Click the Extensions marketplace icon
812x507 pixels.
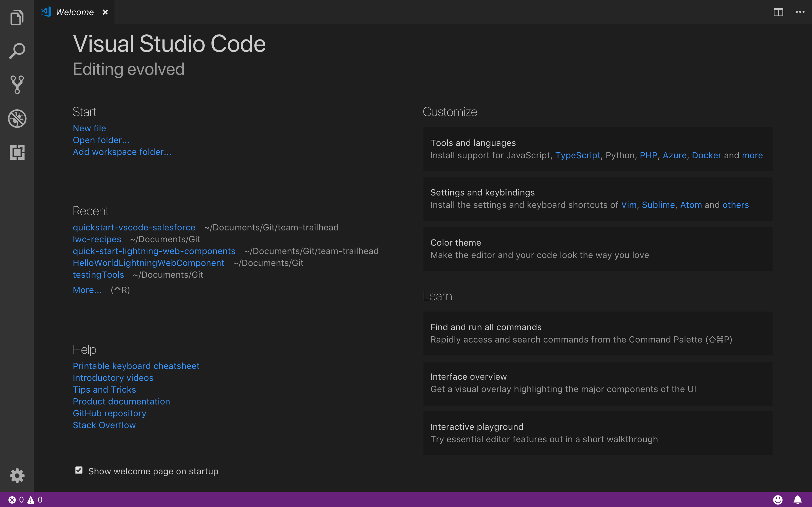(x=17, y=152)
